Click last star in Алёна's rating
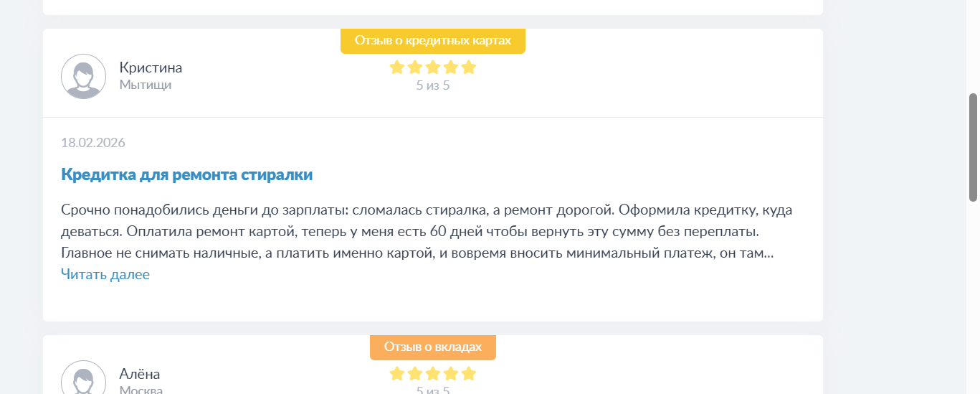 (469, 374)
